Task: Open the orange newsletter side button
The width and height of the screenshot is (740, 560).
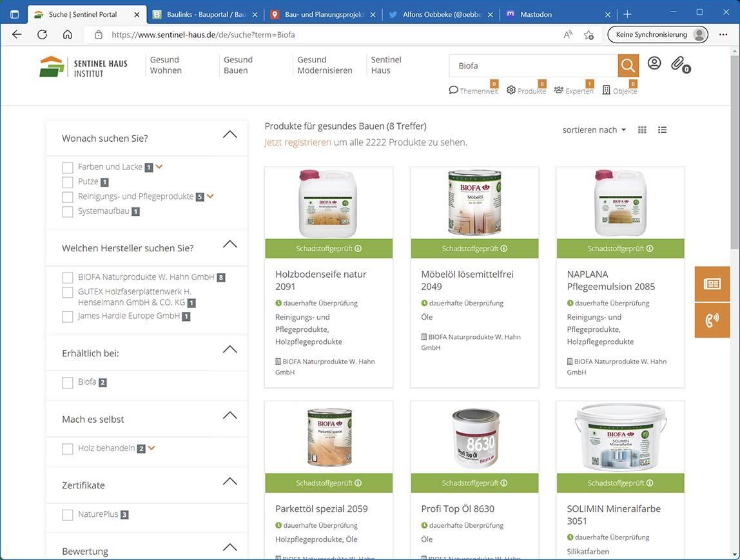Action: 712,284
